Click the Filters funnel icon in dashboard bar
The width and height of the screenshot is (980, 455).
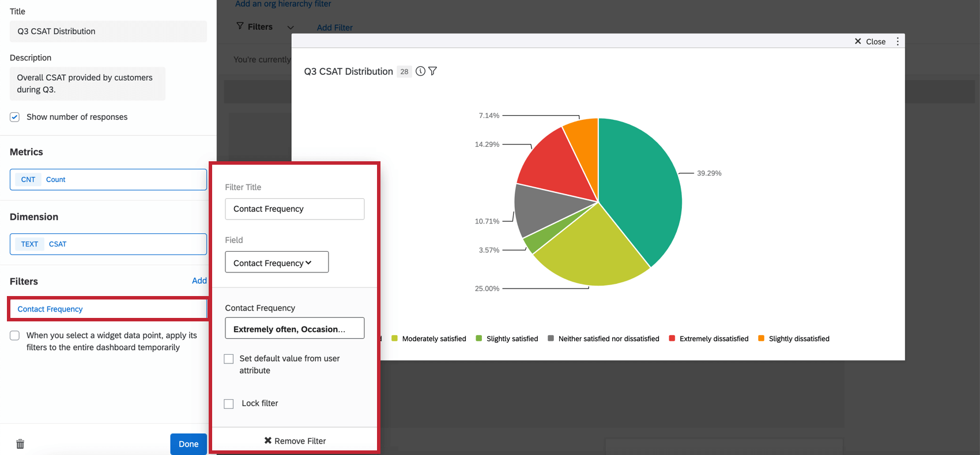(x=240, y=26)
